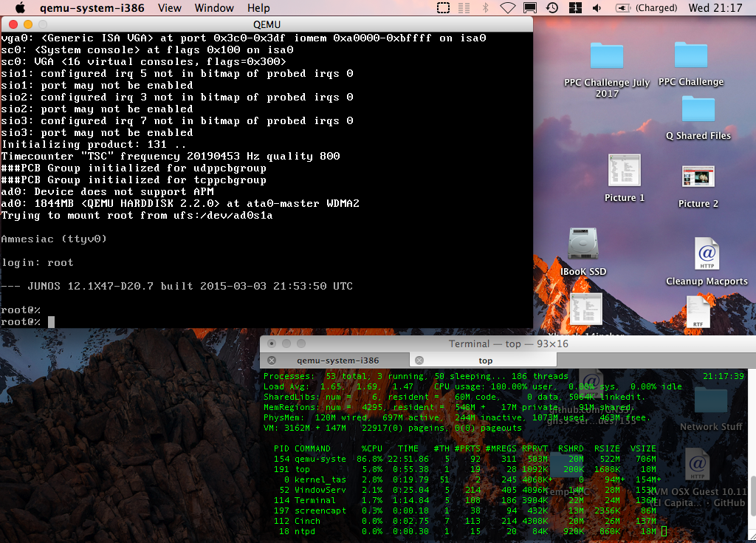756x543 pixels.
Task: Open the qemu-system-i386 application menu
Action: pyautogui.click(x=92, y=7)
